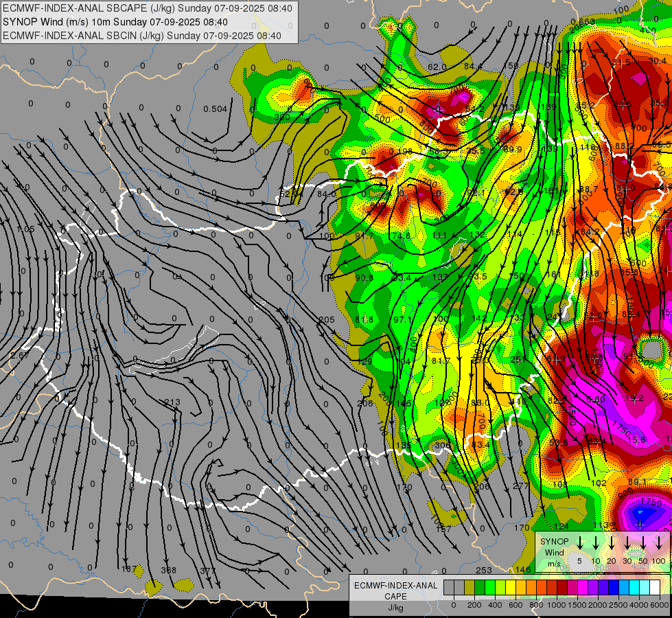Image resolution: width=672 pixels, height=618 pixels.
Task: Click the 187 value near bottom edge
Action: (x=128, y=569)
